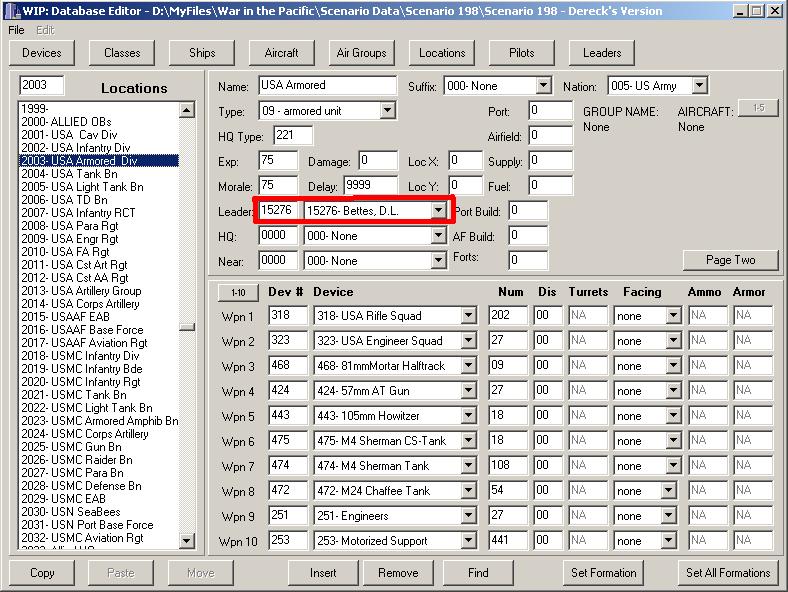Switch to Devices section
The width and height of the screenshot is (788, 592).
point(42,53)
